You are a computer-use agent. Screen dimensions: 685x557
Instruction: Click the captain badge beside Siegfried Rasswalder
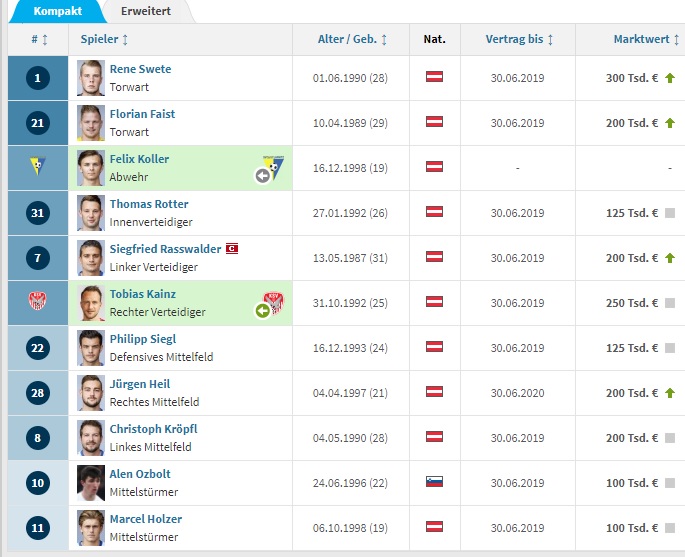coord(232,249)
